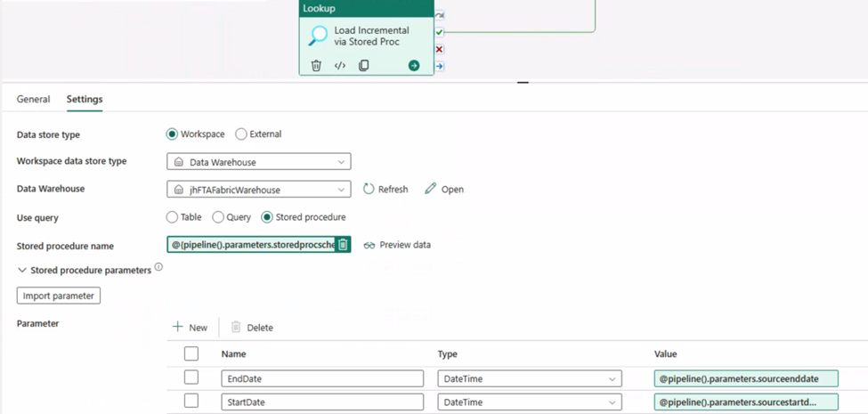The width and height of the screenshot is (868, 414).
Task: Open the jhFTAFabricWarehouse dropdown
Action: pos(258,190)
